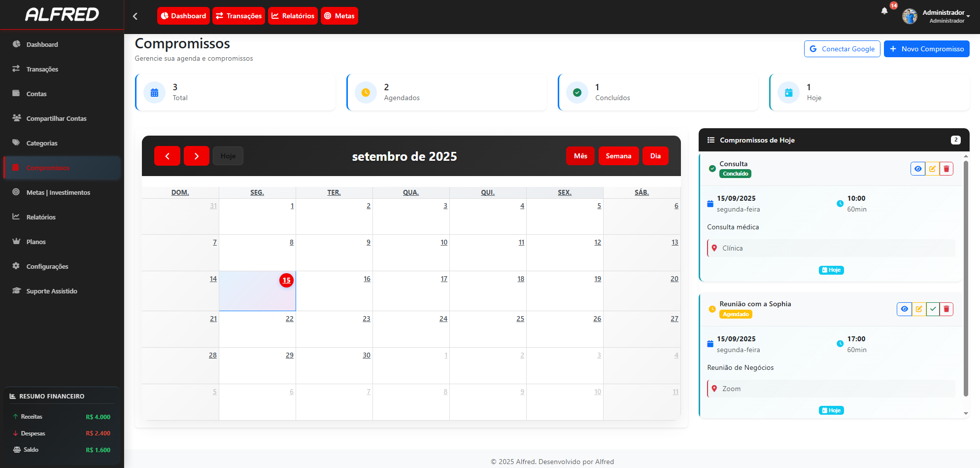
Task: View Consulta details with eye icon
Action: [917, 169]
